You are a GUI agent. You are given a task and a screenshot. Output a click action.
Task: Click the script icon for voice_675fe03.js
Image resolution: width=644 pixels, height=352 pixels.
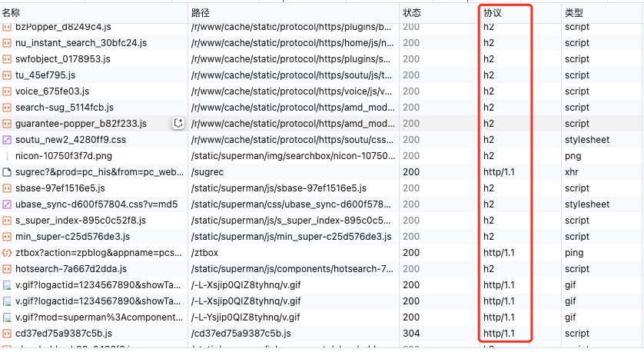pyautogui.click(x=7, y=91)
